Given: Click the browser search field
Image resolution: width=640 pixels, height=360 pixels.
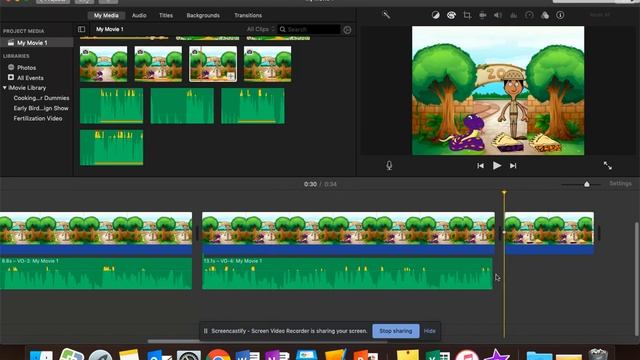Looking at the screenshot, I should click(309, 29).
